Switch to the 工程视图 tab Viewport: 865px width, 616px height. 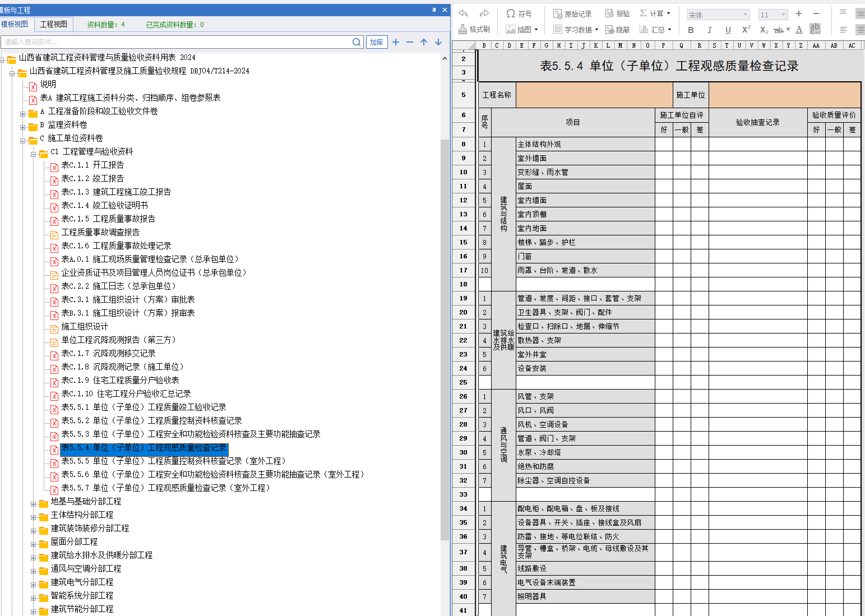pyautogui.click(x=54, y=24)
